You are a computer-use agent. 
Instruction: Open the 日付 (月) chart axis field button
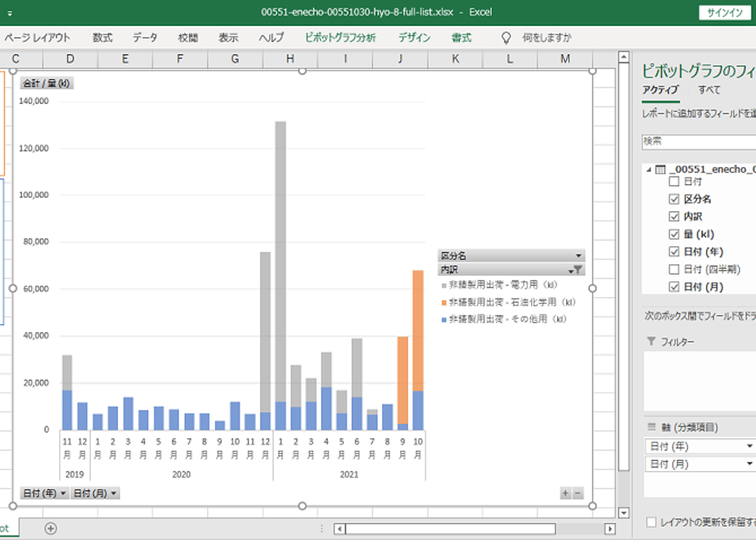96,493
